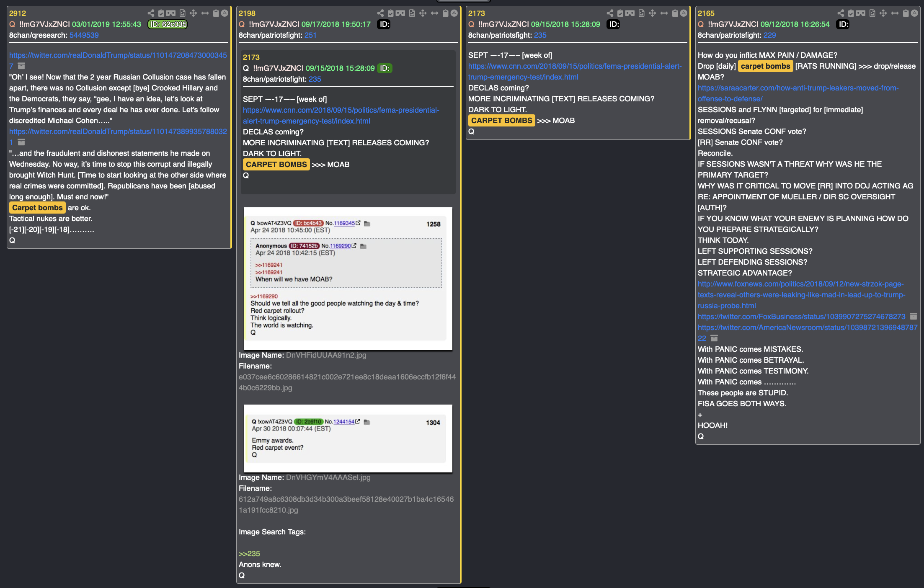Click the VR goggles icon on post 2912
Screen dimensions: 924x588
point(171,13)
